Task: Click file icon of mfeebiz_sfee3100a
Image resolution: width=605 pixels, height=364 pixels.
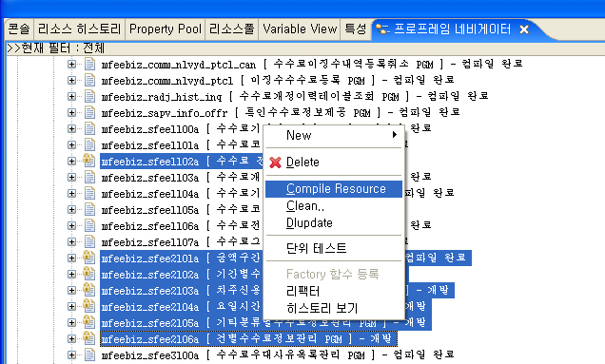Action: pos(89,354)
